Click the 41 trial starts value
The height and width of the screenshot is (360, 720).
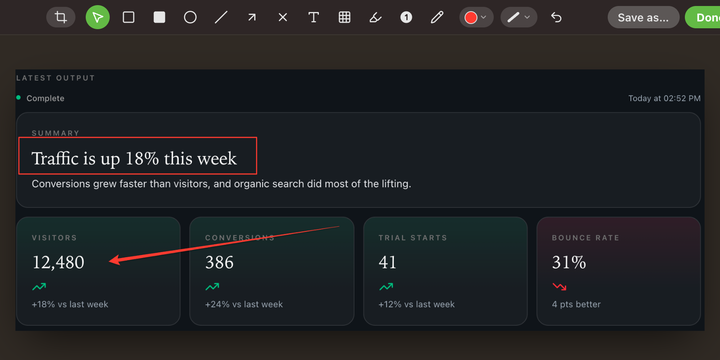pos(388,263)
